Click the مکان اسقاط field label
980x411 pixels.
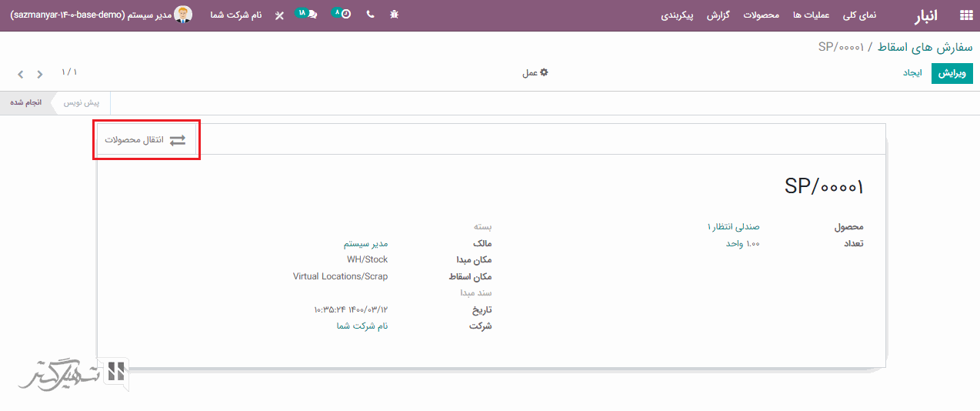[x=470, y=276]
